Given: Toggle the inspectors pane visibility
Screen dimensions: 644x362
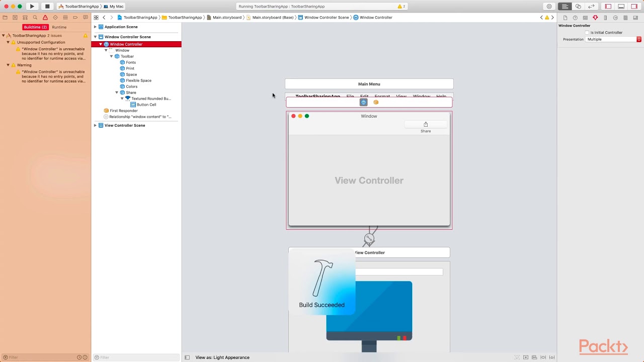Looking at the screenshot, I should pos(634,7).
